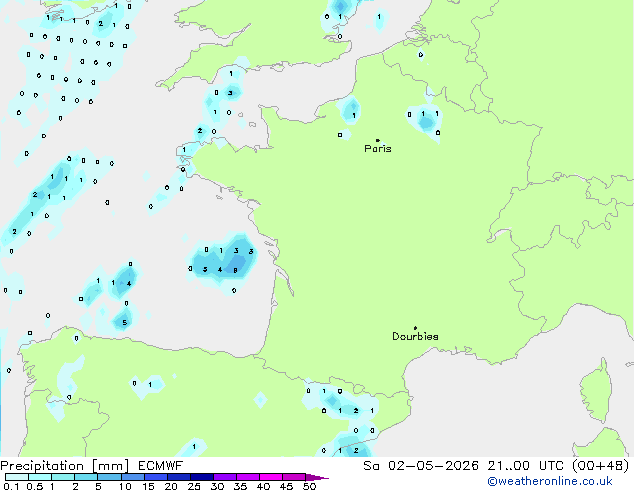Click the legend value label 35
Image resolution: width=634 pixels, height=490 pixels.
pyautogui.click(x=240, y=486)
